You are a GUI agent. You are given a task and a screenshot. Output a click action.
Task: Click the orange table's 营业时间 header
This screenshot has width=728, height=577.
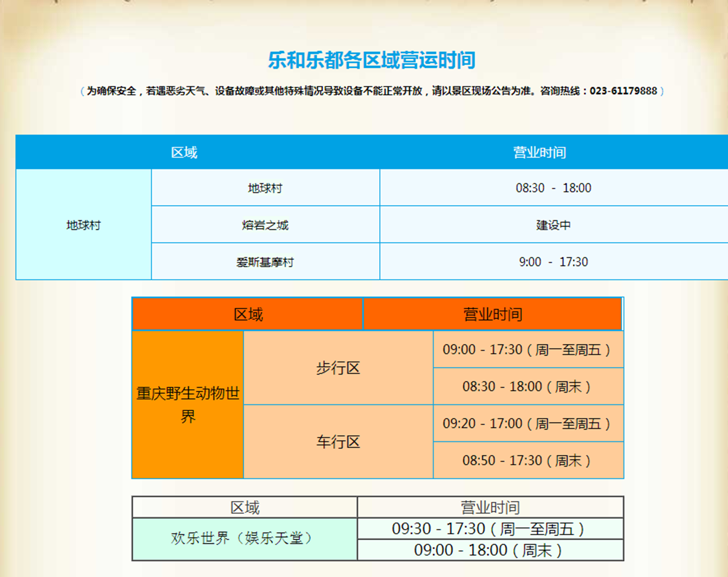(x=492, y=314)
